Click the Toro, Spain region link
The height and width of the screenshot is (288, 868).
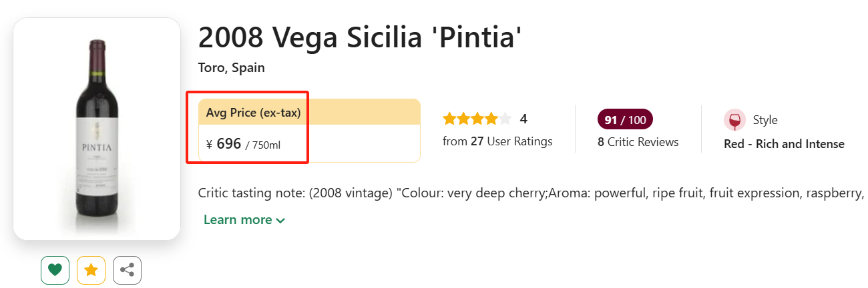pyautogui.click(x=232, y=68)
